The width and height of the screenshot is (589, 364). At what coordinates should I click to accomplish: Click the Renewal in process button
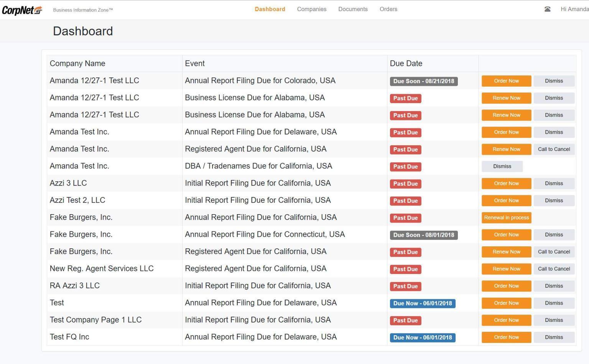[506, 218]
